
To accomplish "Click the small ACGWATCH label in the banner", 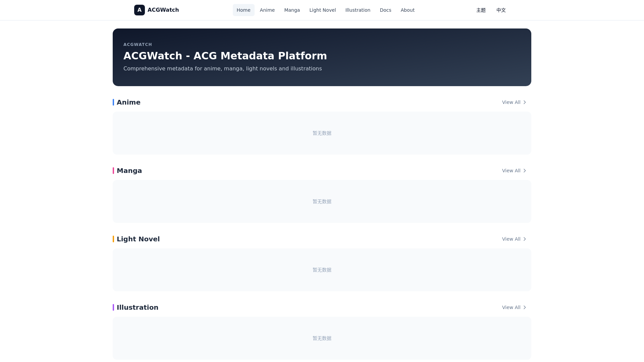I will click(x=138, y=45).
